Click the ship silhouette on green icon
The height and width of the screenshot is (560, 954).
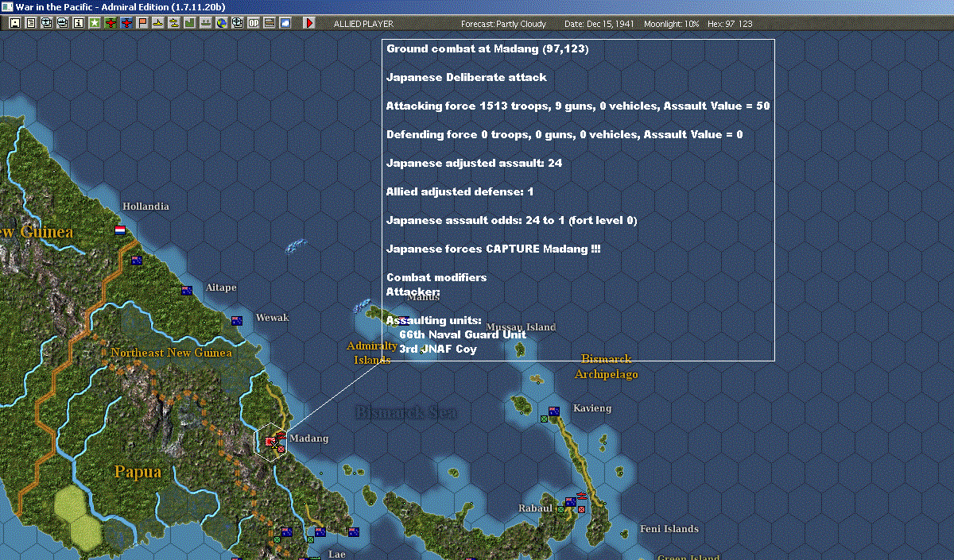pyautogui.click(x=206, y=23)
